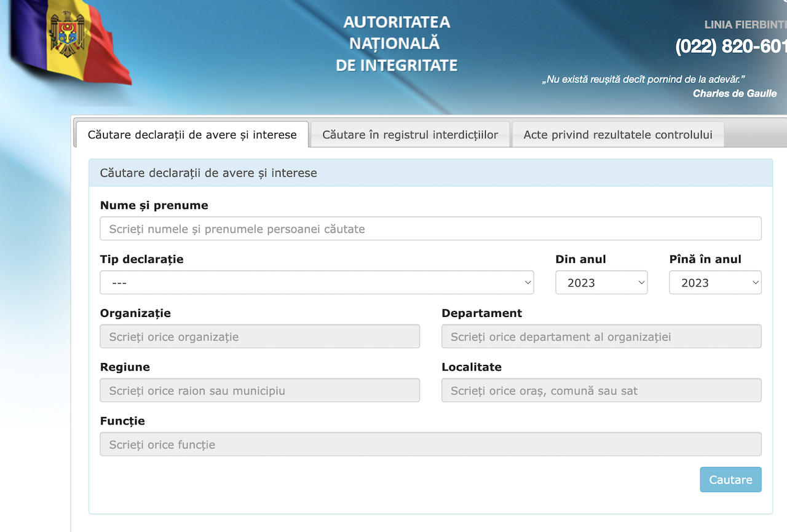Open the Căutare în registrul interdicțiilor tab
The image size is (787, 532).
[x=410, y=135]
